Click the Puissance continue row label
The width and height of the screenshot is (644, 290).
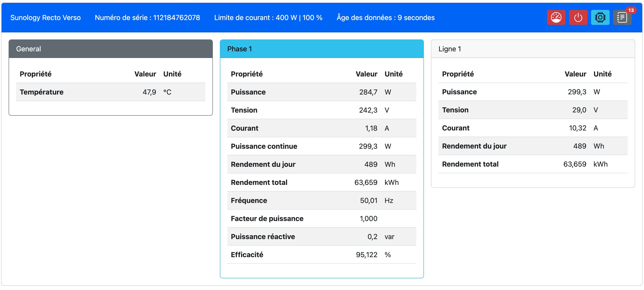tap(264, 146)
